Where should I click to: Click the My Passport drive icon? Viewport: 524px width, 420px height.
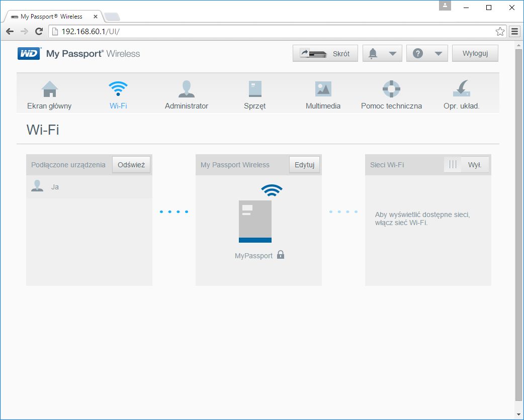tap(255, 222)
